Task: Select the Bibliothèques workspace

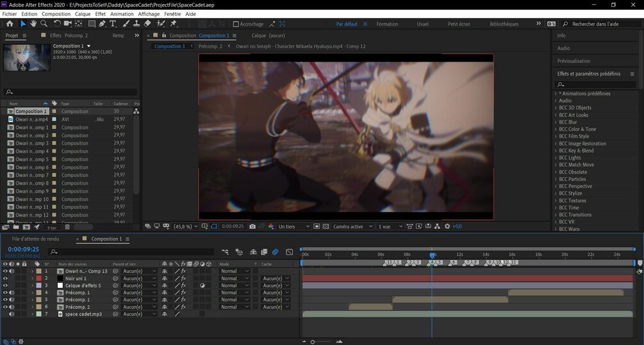Action: coord(504,24)
